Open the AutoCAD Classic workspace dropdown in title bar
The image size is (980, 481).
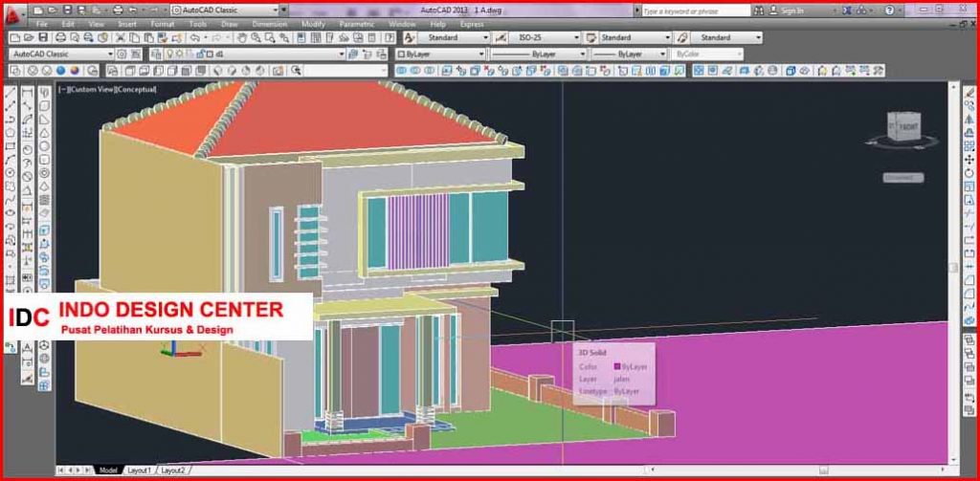click(x=225, y=10)
